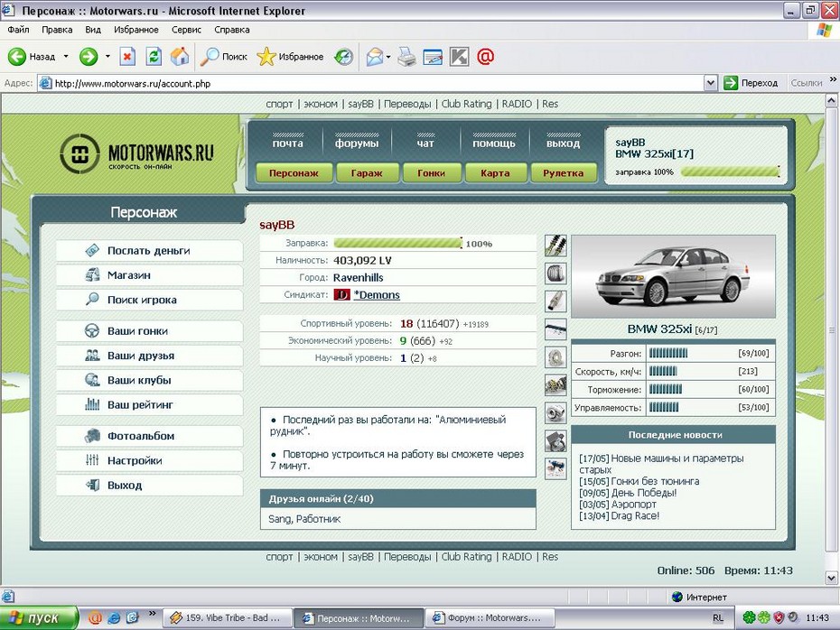
Task: Click the Windows пуск Start button
Action: click(x=39, y=617)
